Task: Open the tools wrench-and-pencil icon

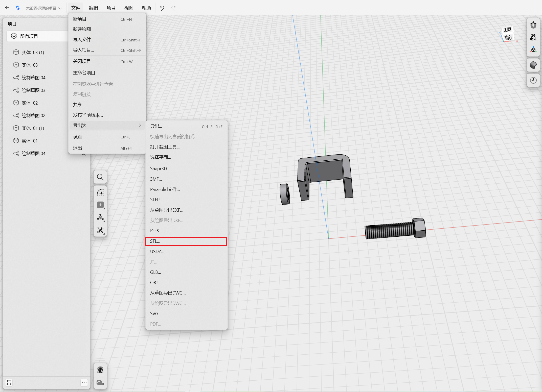Action: coord(100,230)
